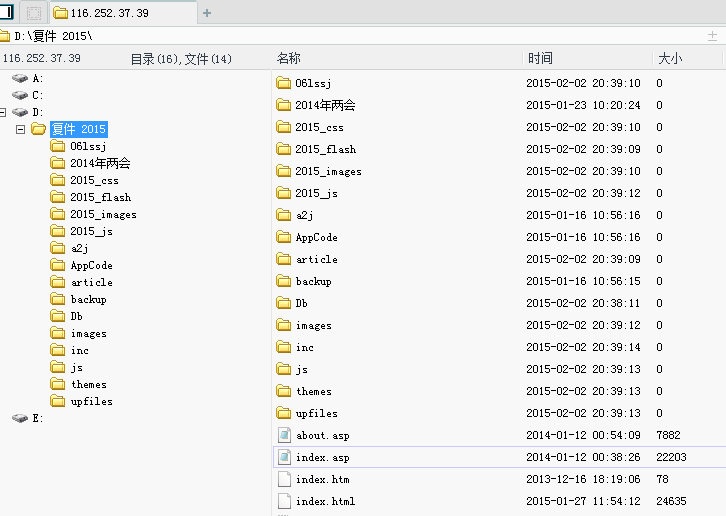The image size is (726, 516).
Task: Click 目录(16),文件(14) count label
Action: click(181, 59)
